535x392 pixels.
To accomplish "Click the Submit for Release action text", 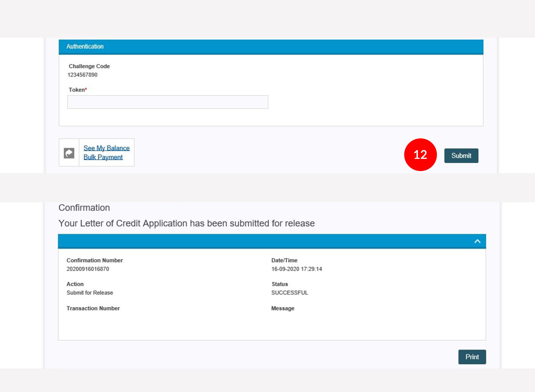I will tap(90, 293).
